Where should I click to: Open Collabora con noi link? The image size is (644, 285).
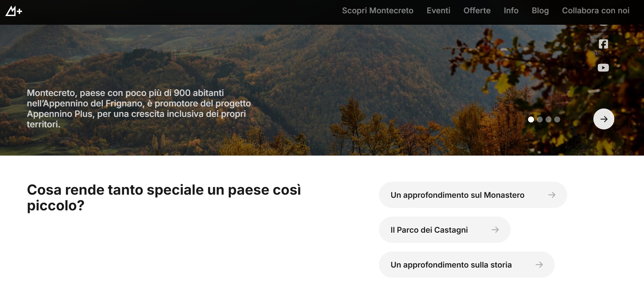[x=595, y=11]
